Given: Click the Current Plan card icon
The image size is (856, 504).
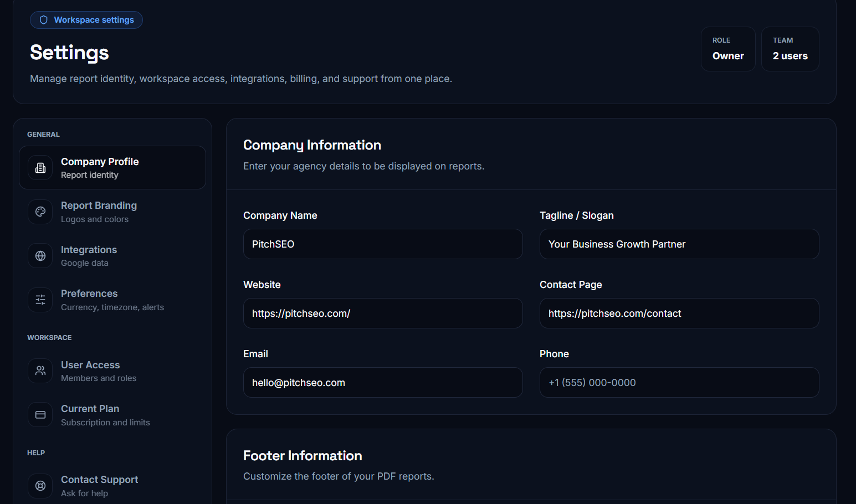Looking at the screenshot, I should point(40,415).
